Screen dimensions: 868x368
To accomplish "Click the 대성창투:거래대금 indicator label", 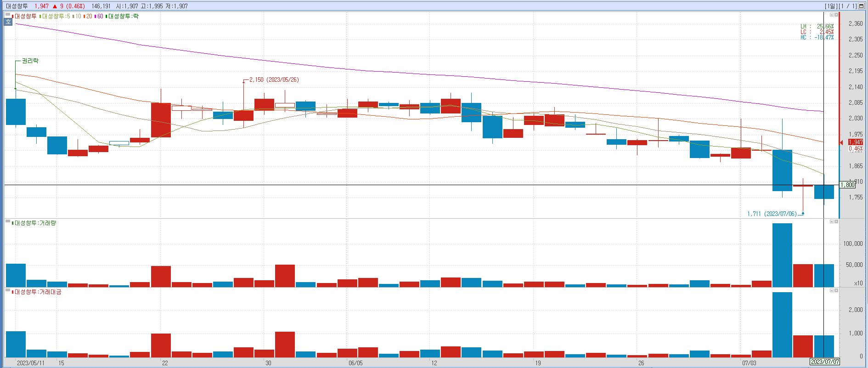I will point(37,292).
